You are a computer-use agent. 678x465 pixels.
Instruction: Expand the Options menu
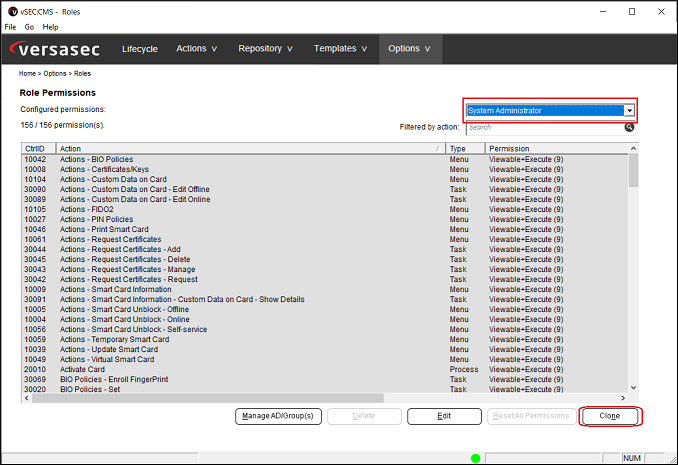[x=409, y=48]
